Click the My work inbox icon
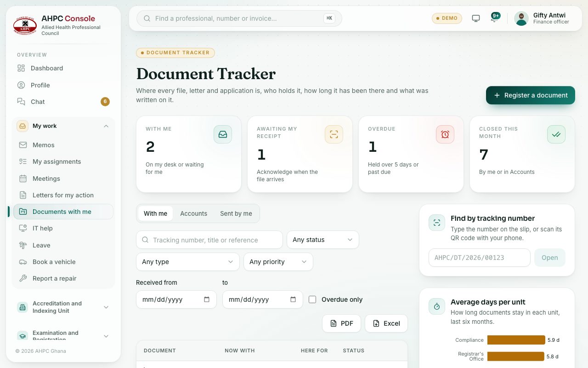Viewport: 588px width, 368px height. point(22,126)
